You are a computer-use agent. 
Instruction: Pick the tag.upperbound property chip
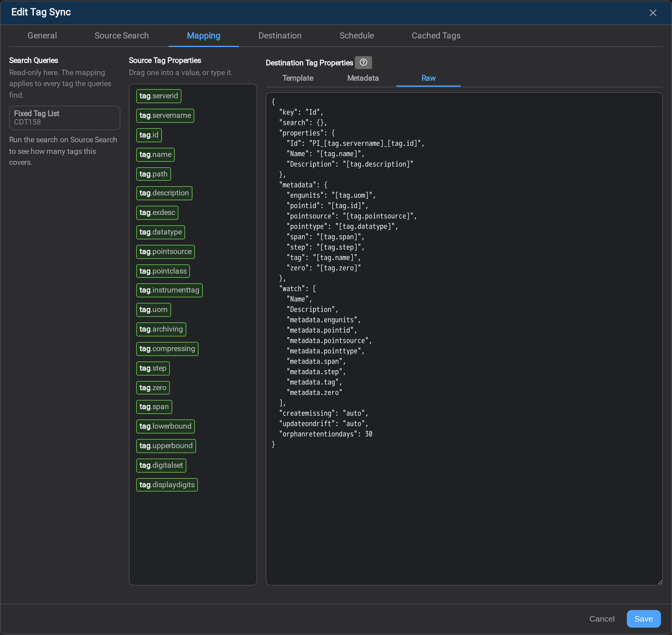coord(166,446)
